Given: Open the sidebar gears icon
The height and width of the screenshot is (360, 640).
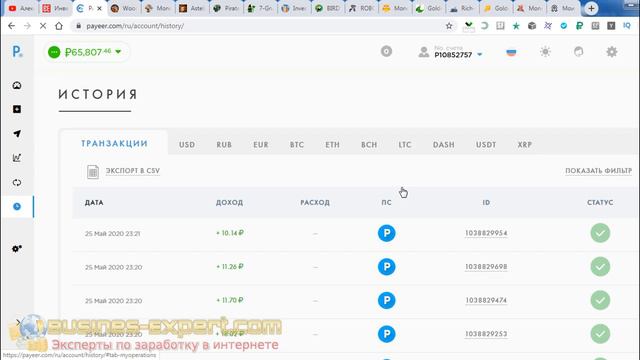Looking at the screenshot, I should click(x=17, y=249).
